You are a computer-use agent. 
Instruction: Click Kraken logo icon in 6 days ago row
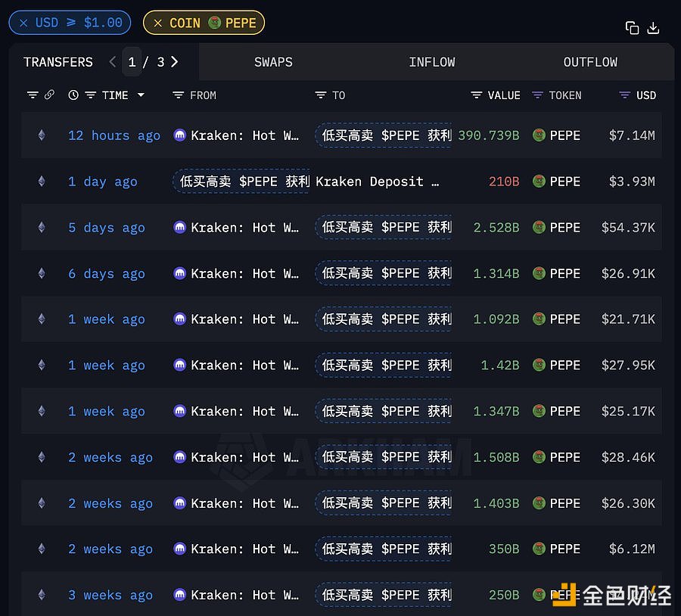coord(180,273)
